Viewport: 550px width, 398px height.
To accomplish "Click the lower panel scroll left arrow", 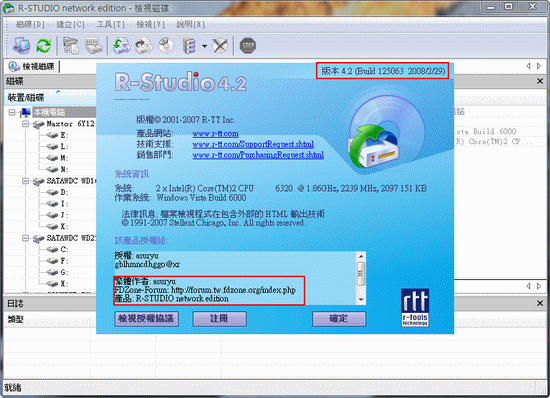I will (528, 286).
